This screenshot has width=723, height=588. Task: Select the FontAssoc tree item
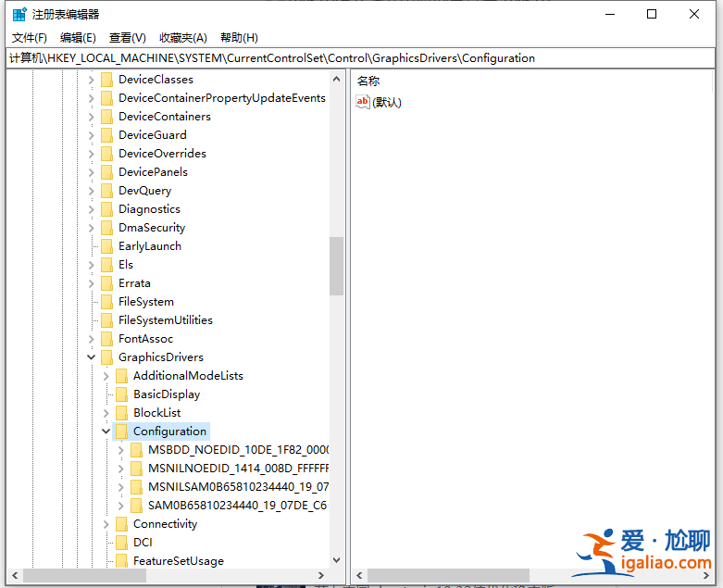(x=145, y=339)
